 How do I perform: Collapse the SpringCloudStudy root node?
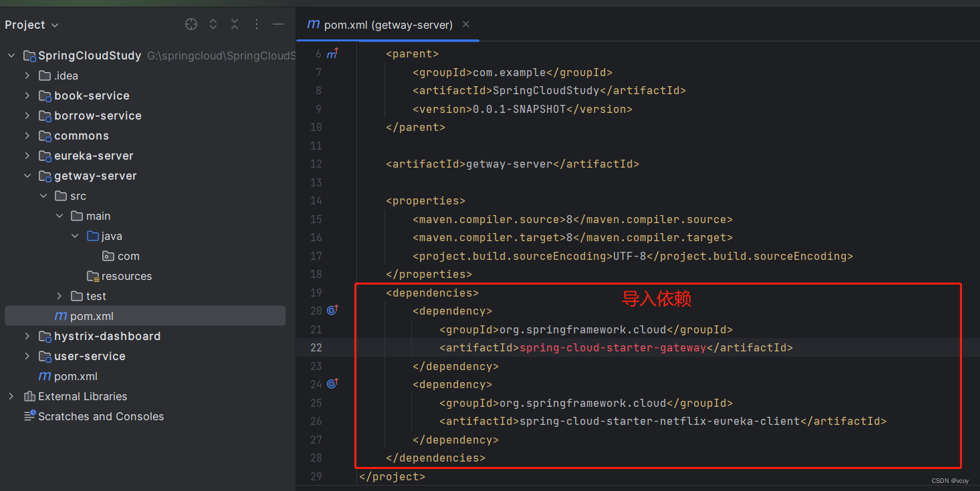(x=11, y=55)
